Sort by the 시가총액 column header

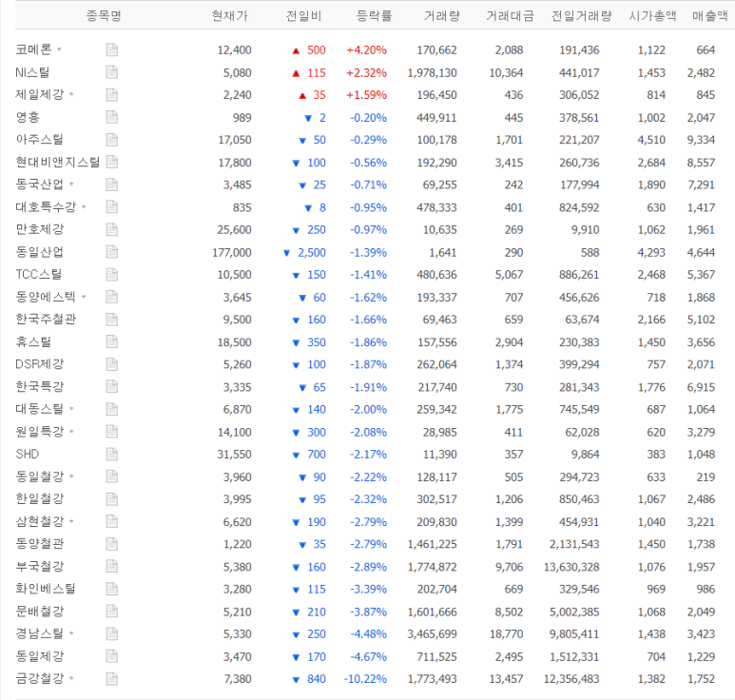pos(652,16)
